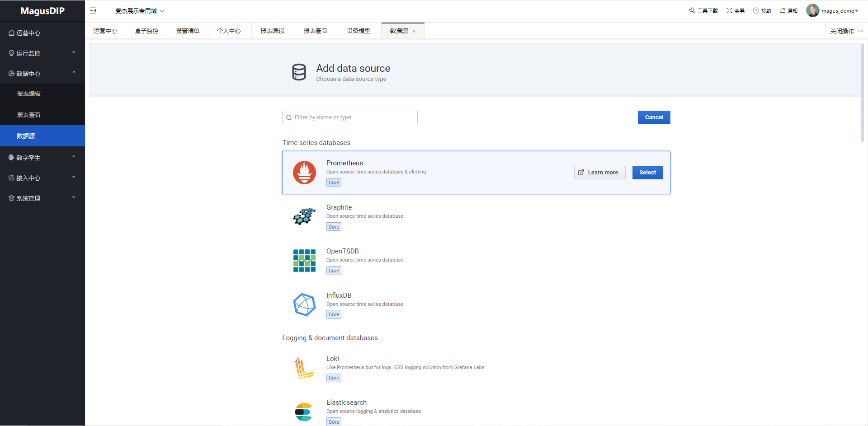The height and width of the screenshot is (426, 868).
Task: Switch to the 设备模型 tab
Action: pos(359,31)
